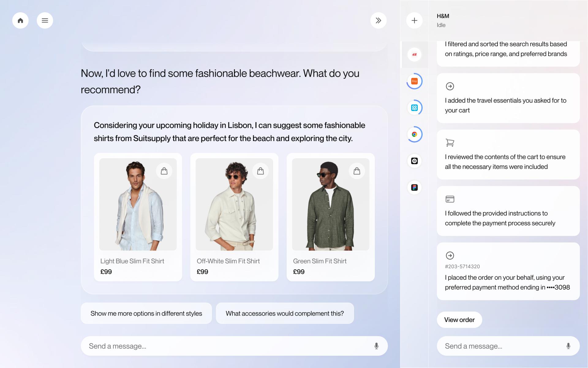This screenshot has width=588, height=368.
Task: Click £99 price under Off-White shirt
Action: point(202,272)
